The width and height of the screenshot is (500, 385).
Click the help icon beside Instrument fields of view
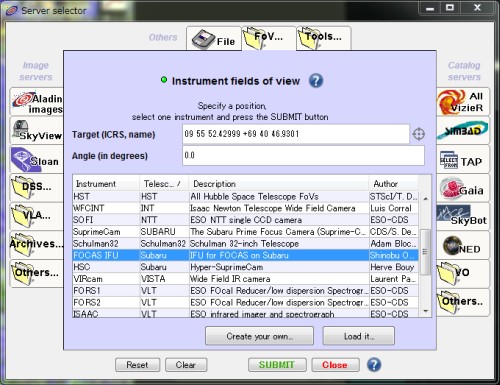(x=316, y=81)
